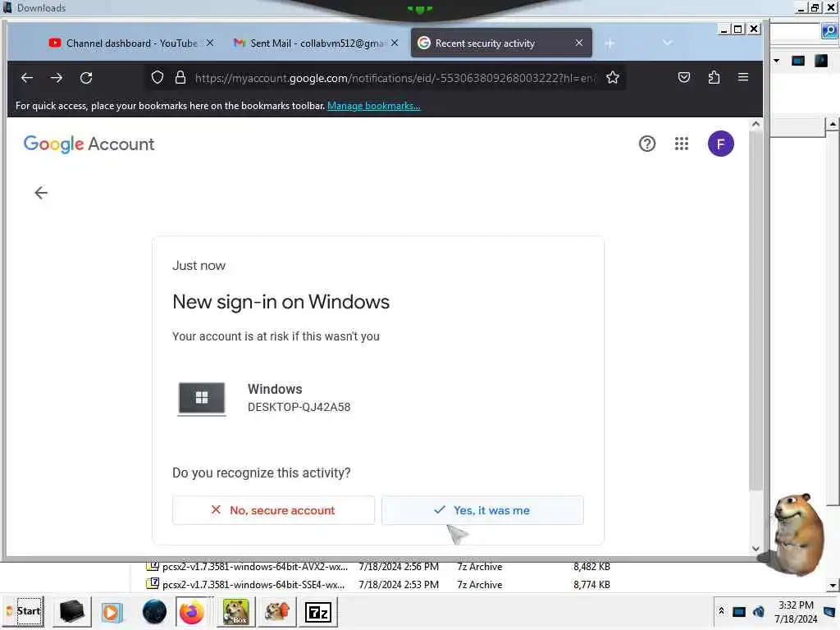Close the Channel dashboard YouTube tab
Screen dimensions: 840x630
pos(210,43)
